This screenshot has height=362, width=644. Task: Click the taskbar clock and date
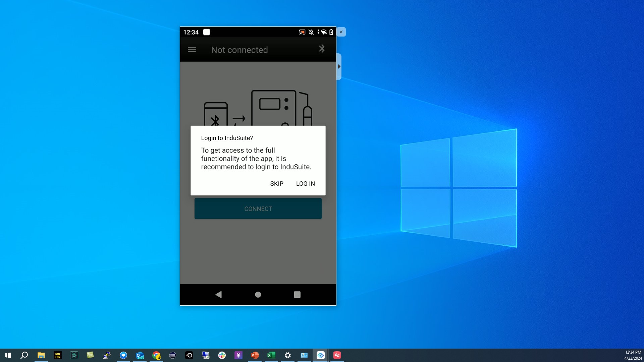pyautogui.click(x=633, y=355)
